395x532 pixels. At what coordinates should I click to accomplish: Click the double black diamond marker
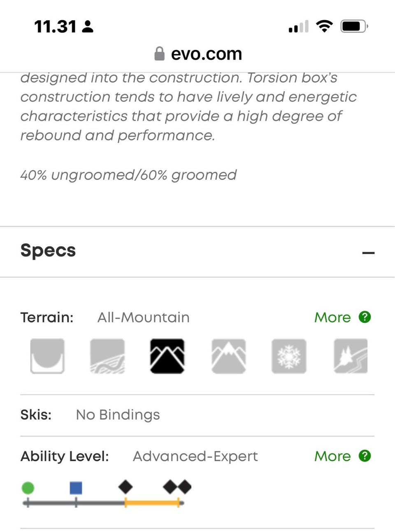point(177,487)
